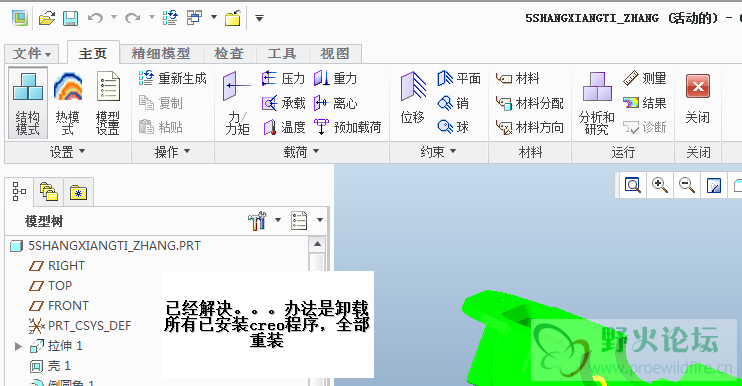Open Material Assignment (材料分配)
Screen dimensions: 742x386
(x=530, y=103)
